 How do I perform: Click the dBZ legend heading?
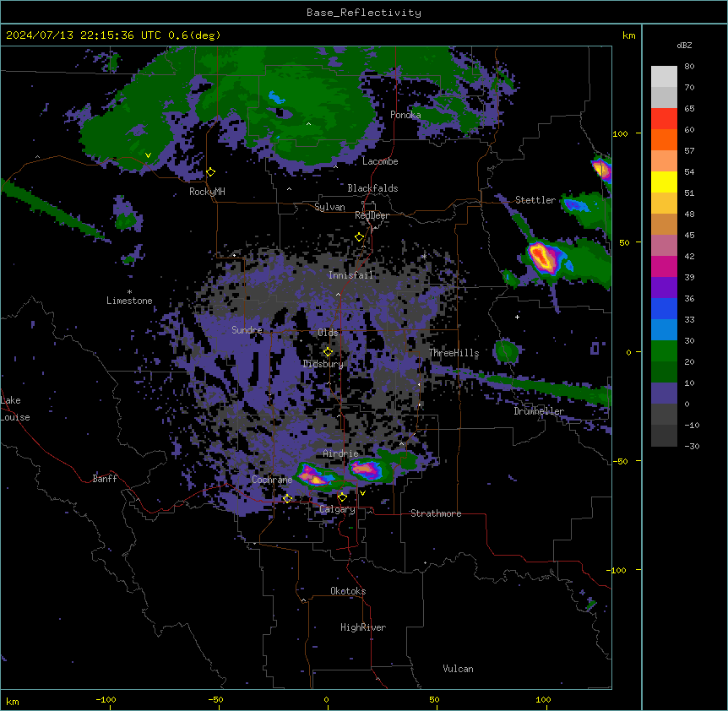[x=684, y=46]
